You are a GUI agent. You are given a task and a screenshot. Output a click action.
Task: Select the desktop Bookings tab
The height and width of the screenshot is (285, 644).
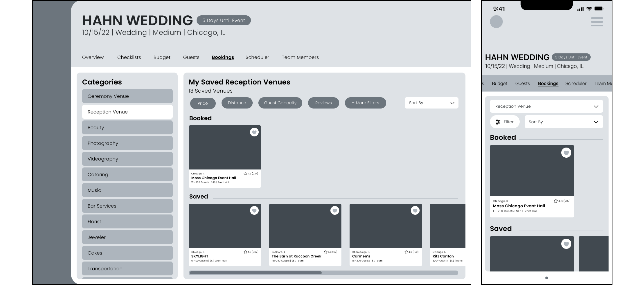click(223, 58)
